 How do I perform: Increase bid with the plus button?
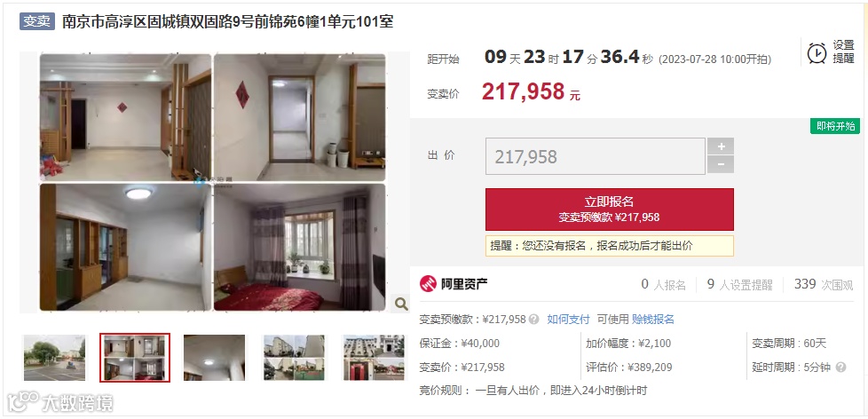tap(721, 146)
